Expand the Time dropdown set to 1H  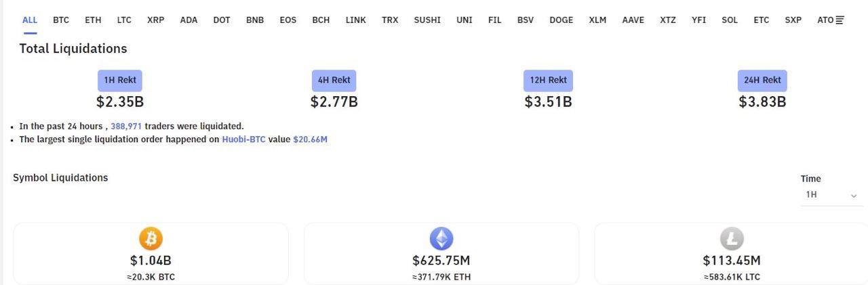pos(831,195)
